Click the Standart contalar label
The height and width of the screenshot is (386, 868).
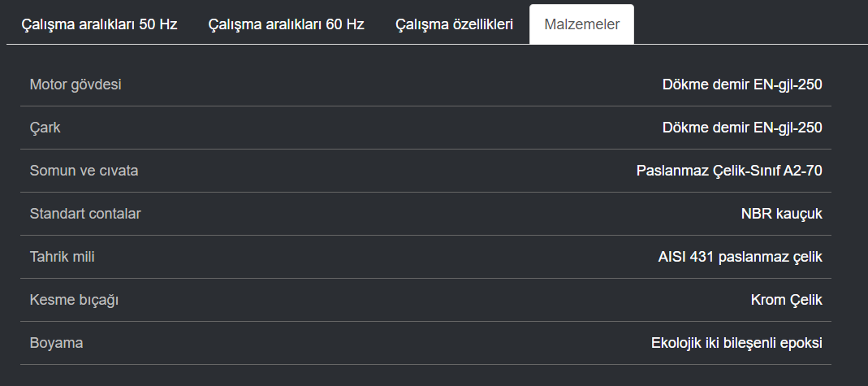coord(85,214)
